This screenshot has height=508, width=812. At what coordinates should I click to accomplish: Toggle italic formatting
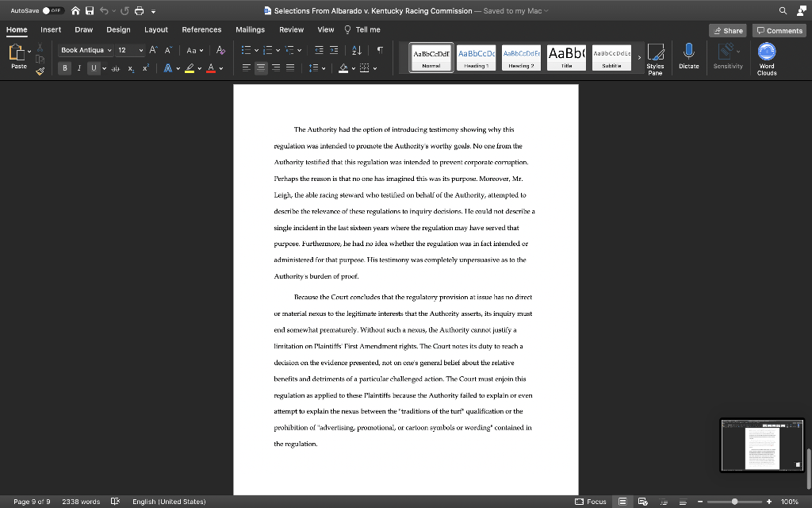pyautogui.click(x=79, y=68)
